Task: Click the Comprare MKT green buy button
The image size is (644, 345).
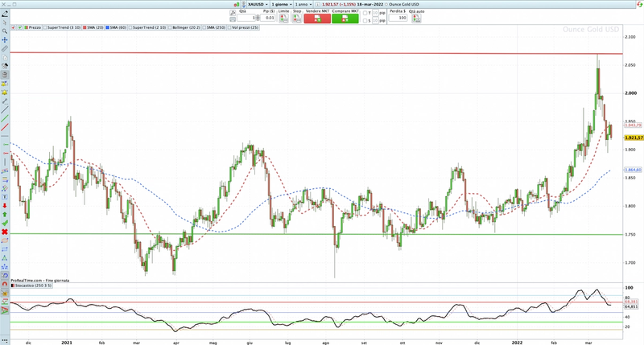Action: tap(345, 18)
